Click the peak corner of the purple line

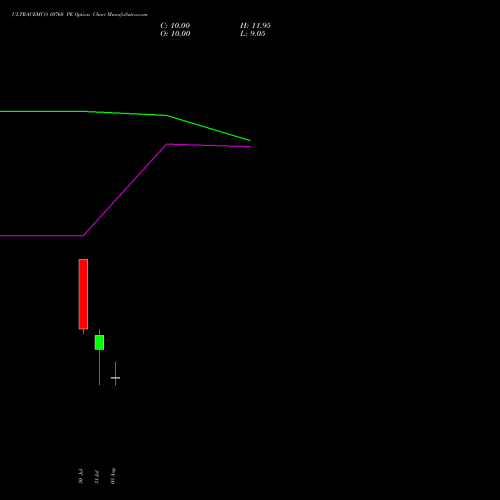coord(166,144)
